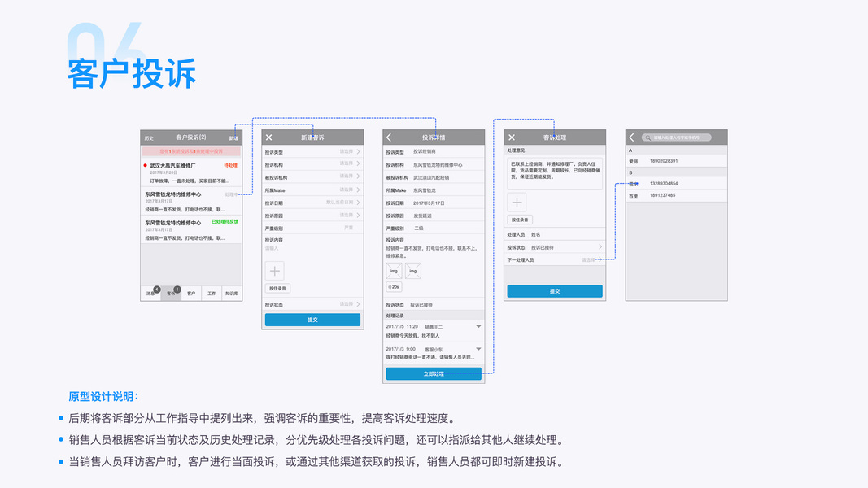This screenshot has height=488, width=868.
Task: Select contact with number 18902028391
Action: [x=677, y=161]
